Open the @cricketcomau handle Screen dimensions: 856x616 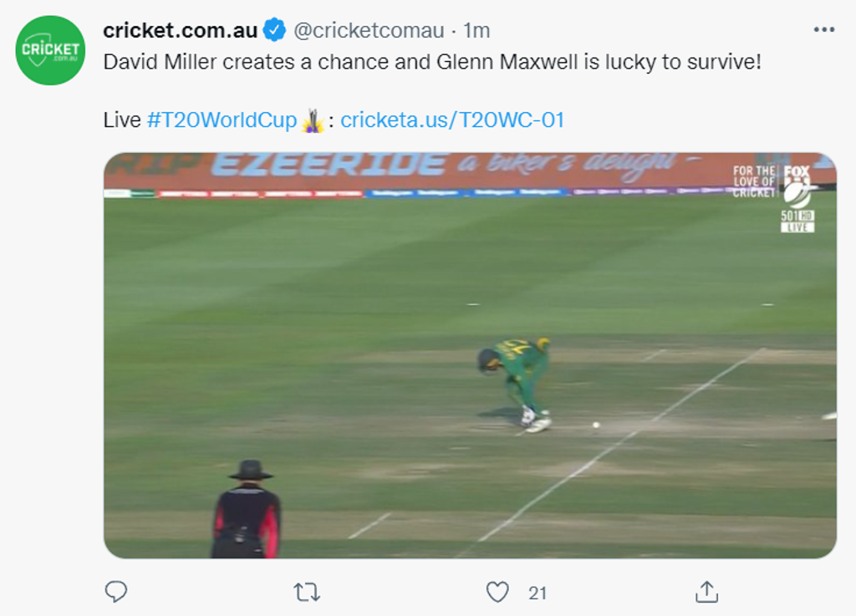[369, 31]
